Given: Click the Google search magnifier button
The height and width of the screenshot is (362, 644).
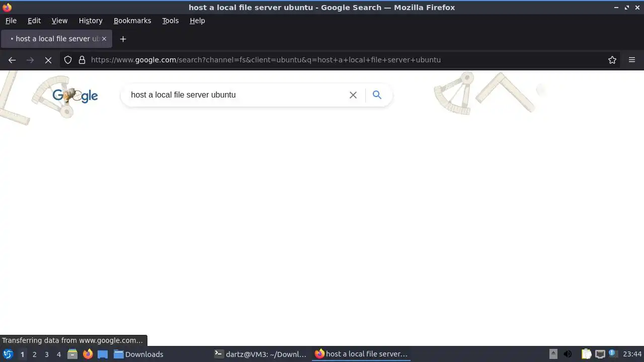Looking at the screenshot, I should [x=377, y=95].
